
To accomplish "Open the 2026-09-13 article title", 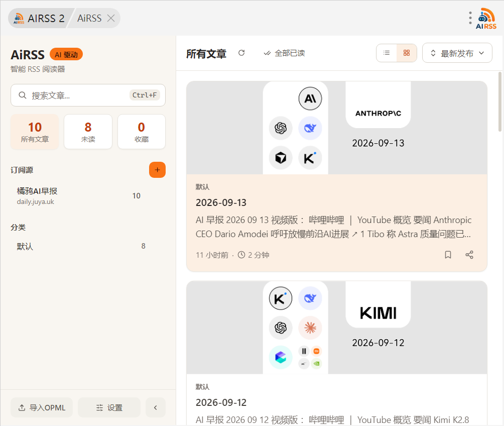I will 221,203.
